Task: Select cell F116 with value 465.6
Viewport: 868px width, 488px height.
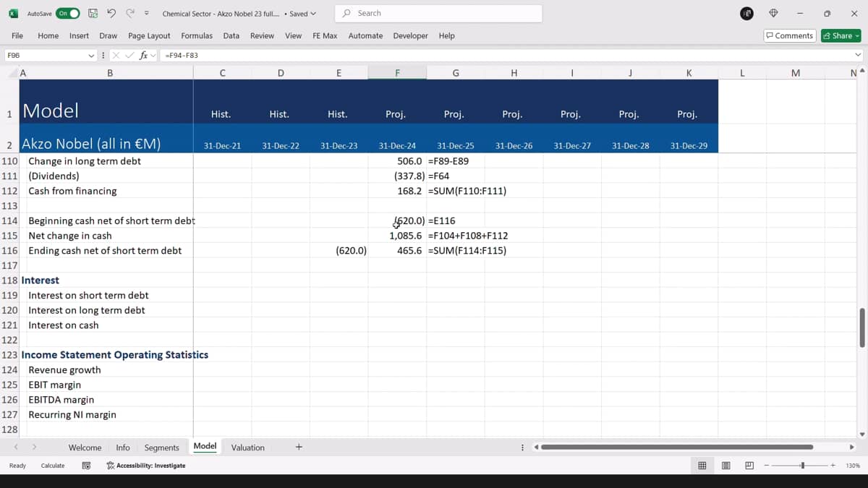Action: (x=397, y=250)
